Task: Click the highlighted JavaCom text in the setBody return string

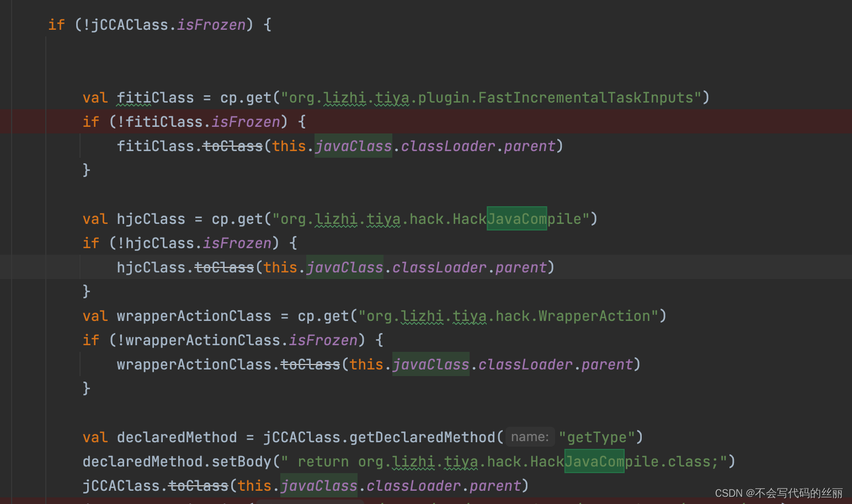Action: (x=594, y=462)
